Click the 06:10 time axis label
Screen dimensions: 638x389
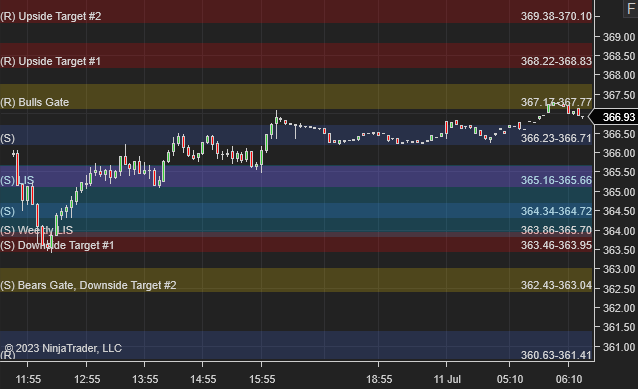569,379
